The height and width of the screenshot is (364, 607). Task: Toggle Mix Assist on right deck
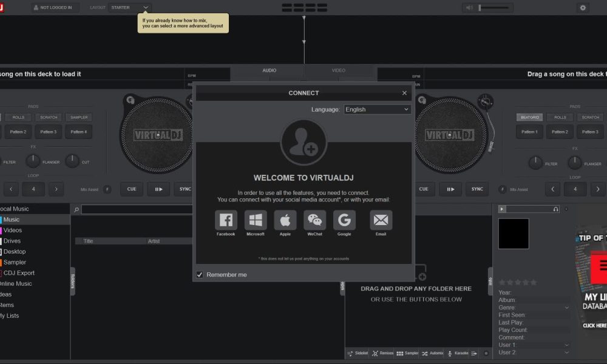pos(502,189)
